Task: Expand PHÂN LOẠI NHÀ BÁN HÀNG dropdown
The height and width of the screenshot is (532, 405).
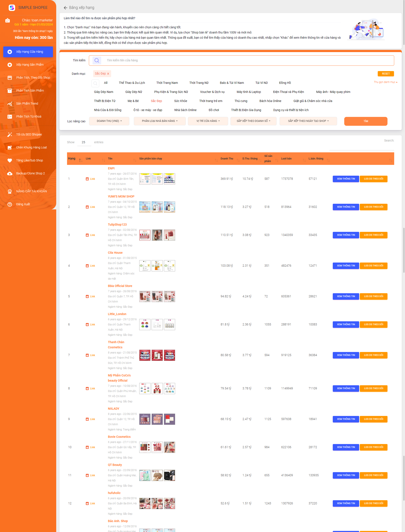Action: 160,121
